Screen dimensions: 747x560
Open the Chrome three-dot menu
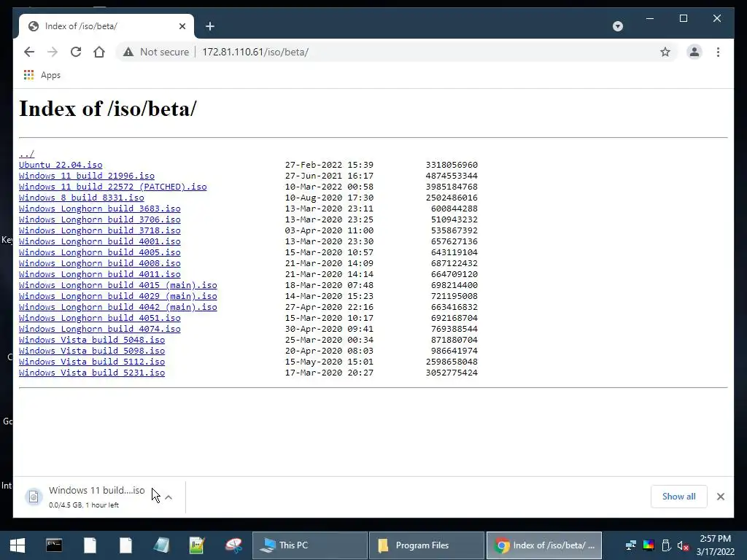click(x=718, y=52)
